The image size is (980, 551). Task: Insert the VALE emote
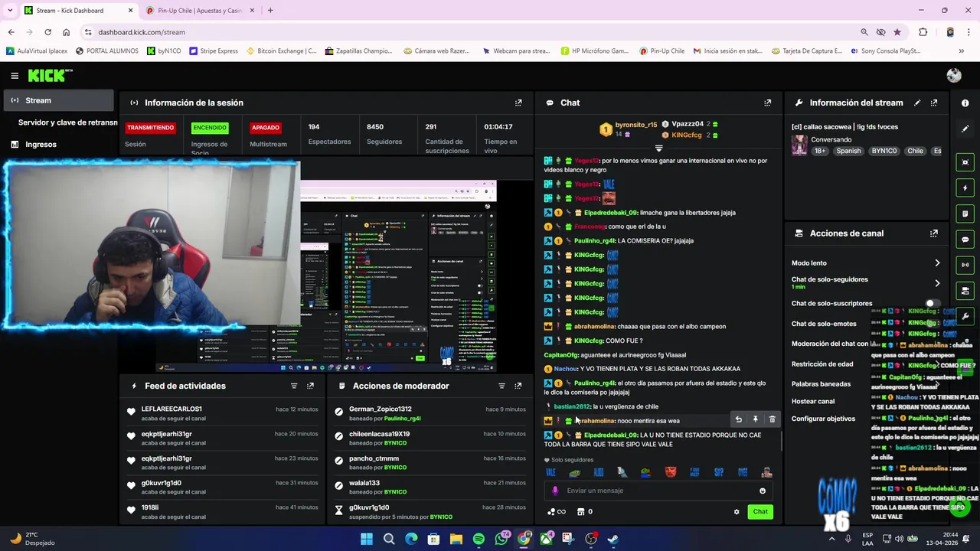tap(550, 473)
